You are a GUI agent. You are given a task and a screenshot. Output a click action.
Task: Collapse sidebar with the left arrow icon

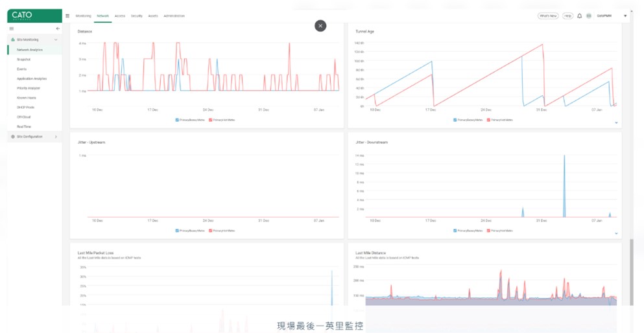click(58, 29)
